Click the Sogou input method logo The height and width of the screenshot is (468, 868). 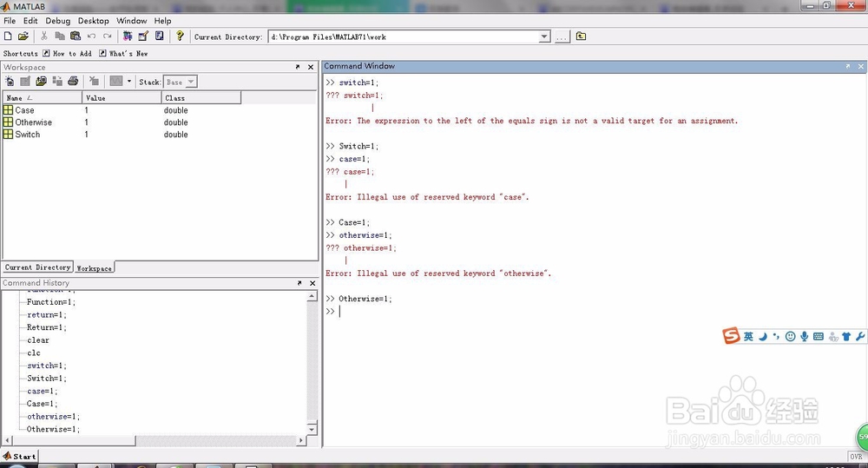(x=731, y=336)
